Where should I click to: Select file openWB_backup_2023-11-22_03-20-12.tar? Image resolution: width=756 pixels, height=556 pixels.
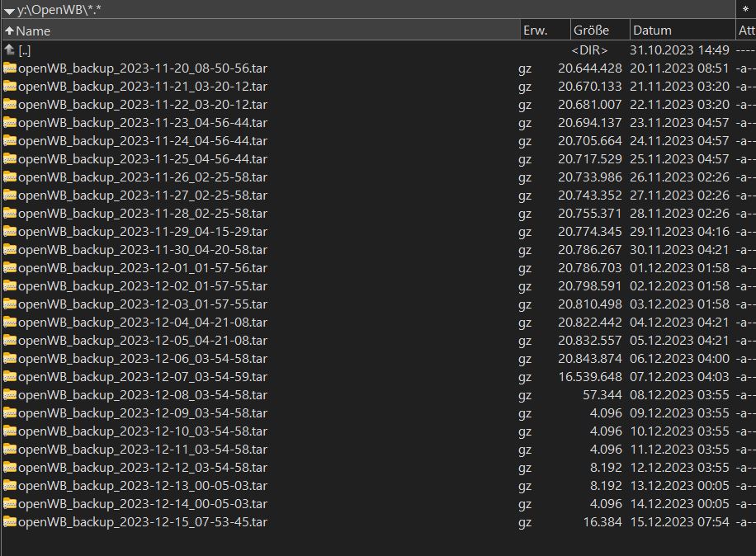(142, 104)
